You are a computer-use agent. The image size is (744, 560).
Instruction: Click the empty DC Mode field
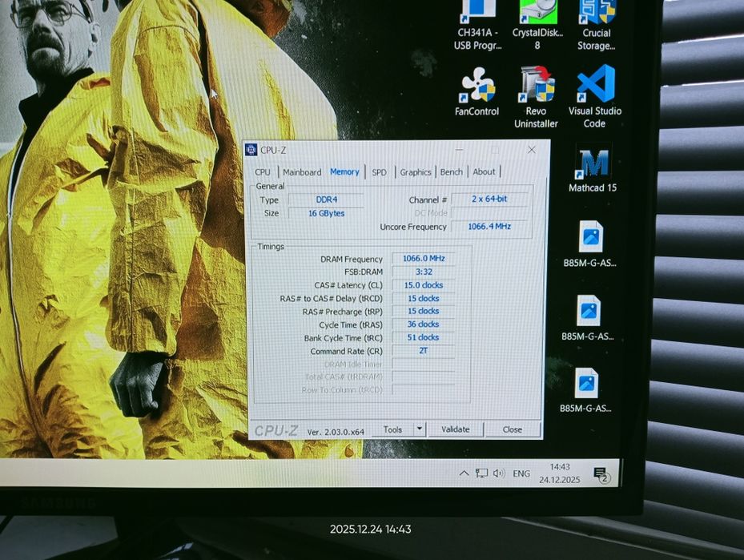(489, 212)
